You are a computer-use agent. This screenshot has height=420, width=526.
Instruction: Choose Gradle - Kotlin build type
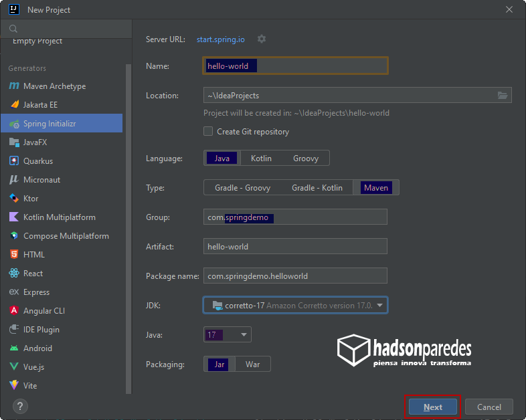pyautogui.click(x=317, y=188)
